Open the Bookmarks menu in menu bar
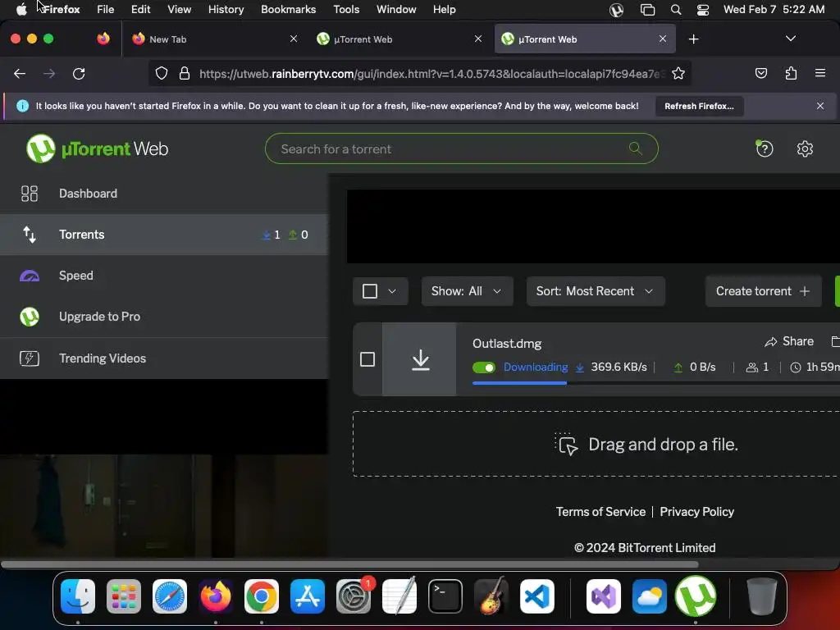This screenshot has width=840, height=630. point(288,10)
